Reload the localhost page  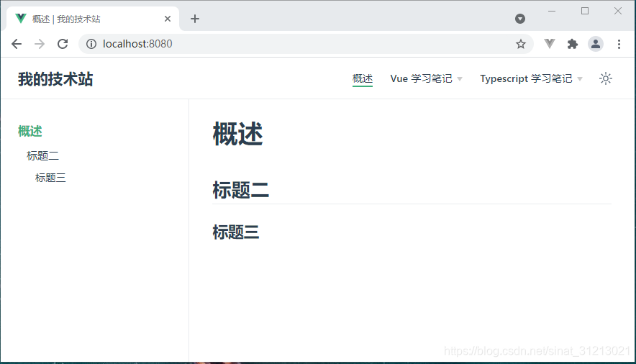[x=63, y=44]
